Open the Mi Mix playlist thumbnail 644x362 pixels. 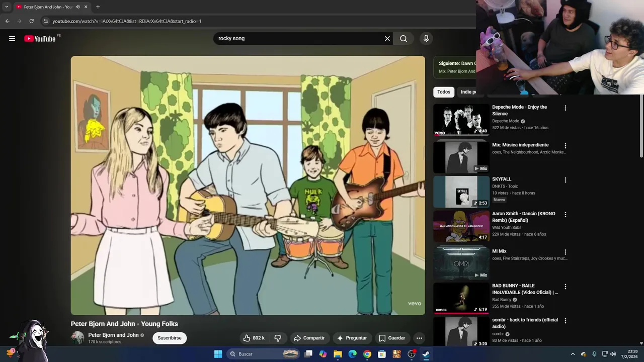pos(461,263)
